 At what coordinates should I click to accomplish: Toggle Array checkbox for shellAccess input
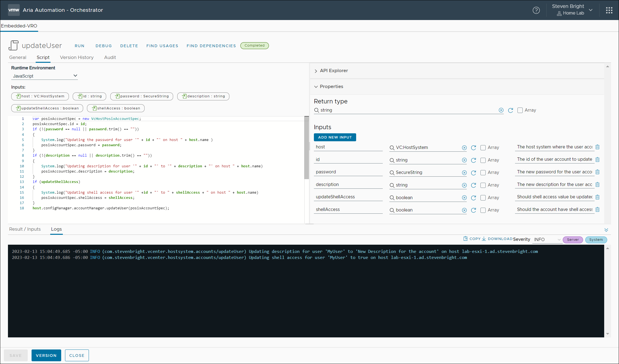coord(483,210)
